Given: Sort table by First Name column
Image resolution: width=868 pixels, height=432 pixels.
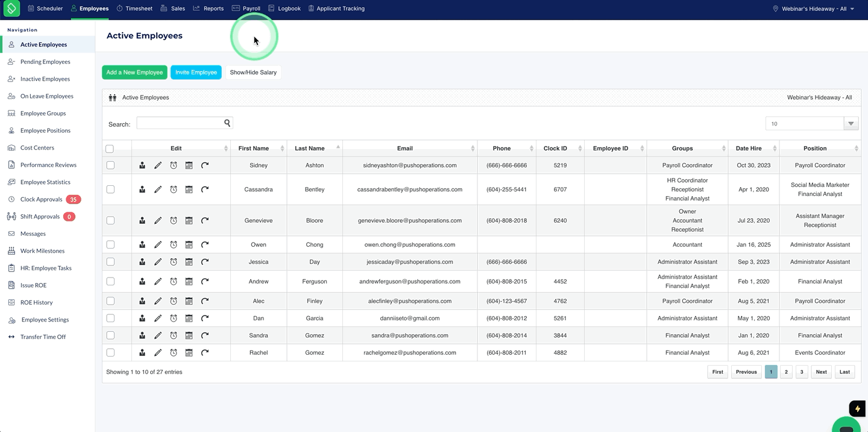Looking at the screenshot, I should [x=259, y=148].
